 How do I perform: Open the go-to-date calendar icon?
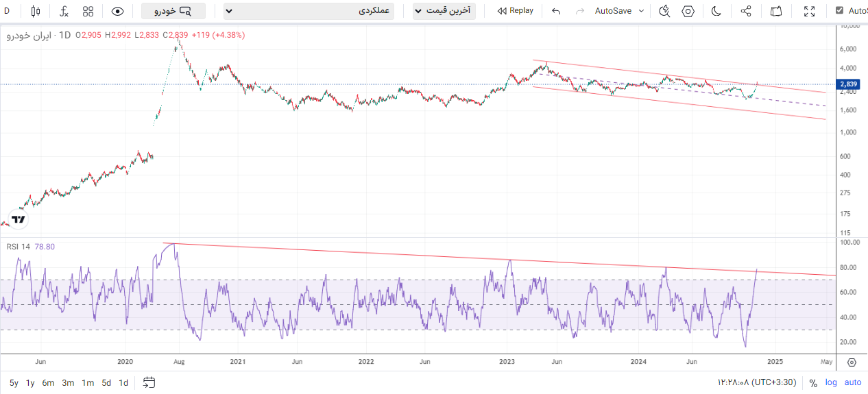pos(149,382)
